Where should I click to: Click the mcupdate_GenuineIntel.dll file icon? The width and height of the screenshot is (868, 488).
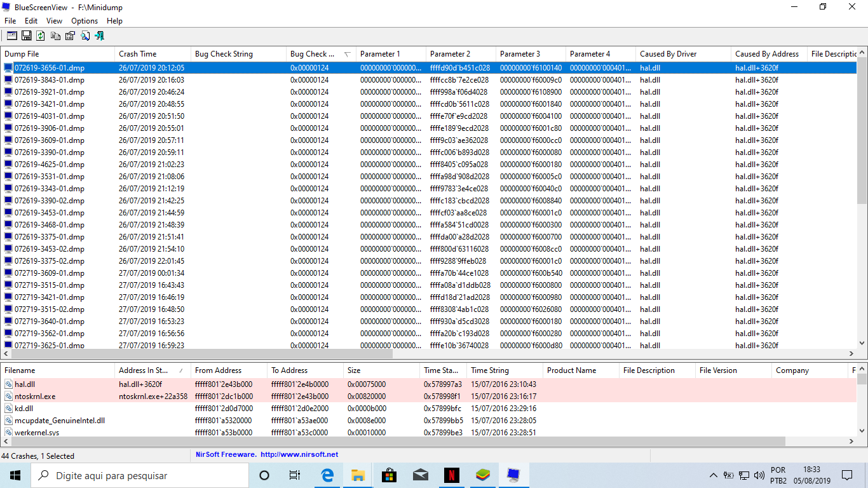[8, 420]
